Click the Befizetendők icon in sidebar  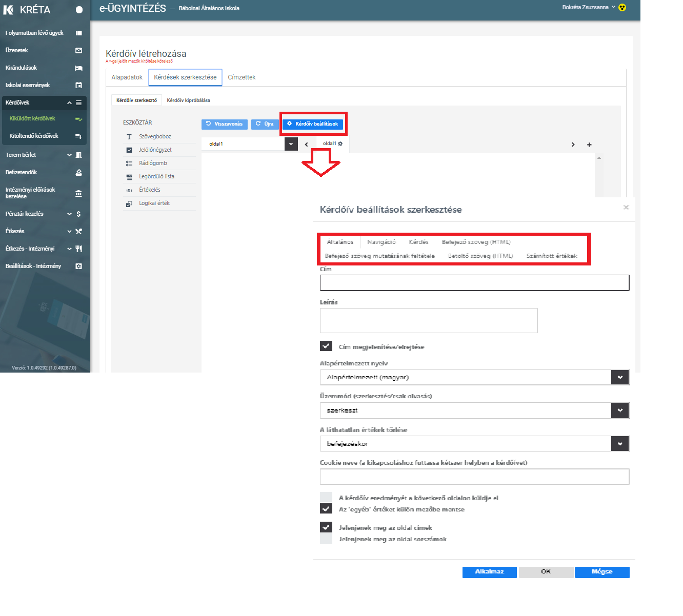tap(78, 172)
